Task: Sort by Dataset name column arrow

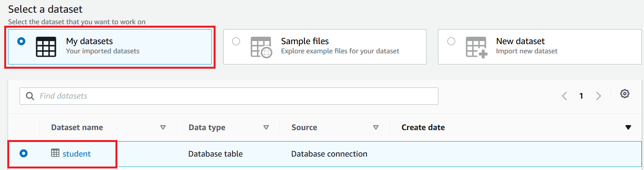Action: (x=163, y=127)
